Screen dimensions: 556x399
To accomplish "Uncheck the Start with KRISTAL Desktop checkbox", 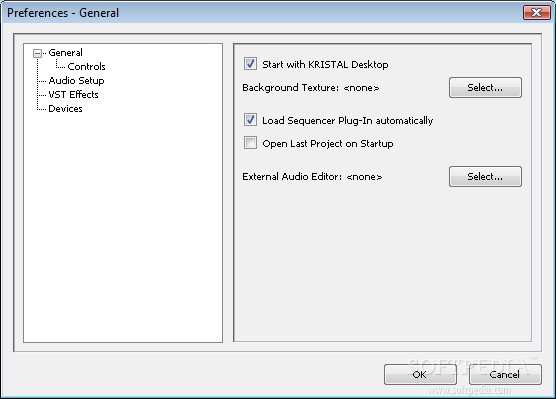I will click(250, 64).
